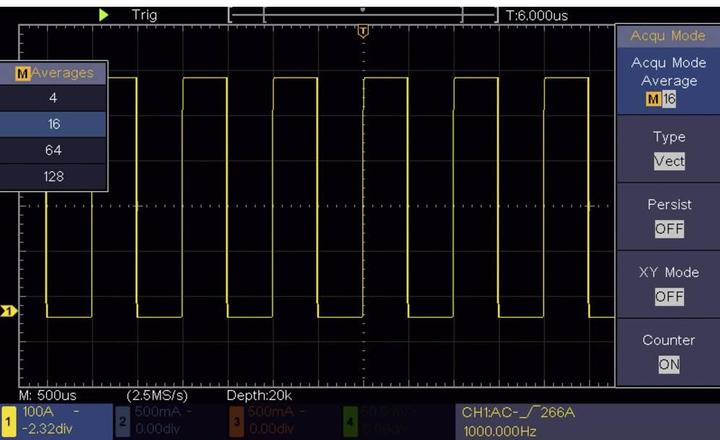720x440 pixels.
Task: Select channel 2 badge
Action: (x=122, y=421)
